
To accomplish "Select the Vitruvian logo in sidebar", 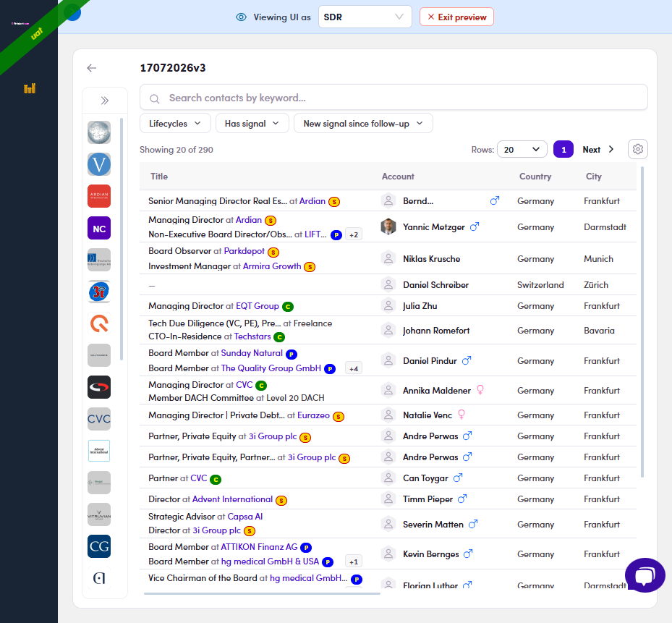I will coord(99,514).
